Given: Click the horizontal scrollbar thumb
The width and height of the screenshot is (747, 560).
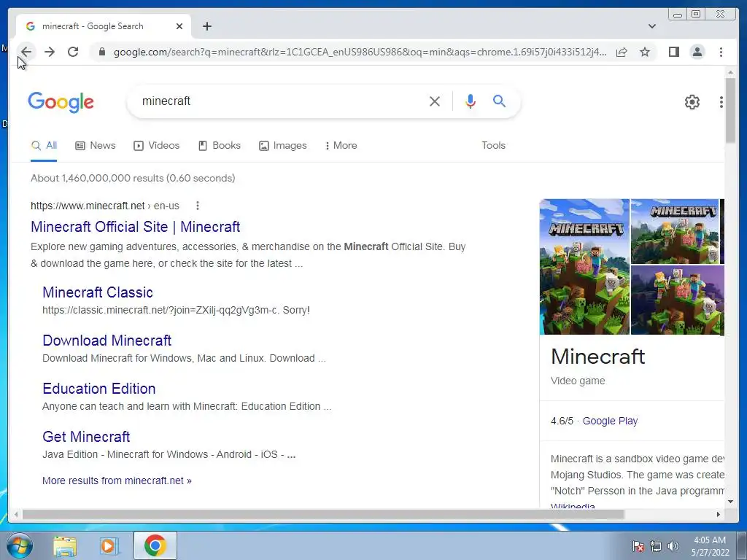Looking at the screenshot, I should click(323, 514).
